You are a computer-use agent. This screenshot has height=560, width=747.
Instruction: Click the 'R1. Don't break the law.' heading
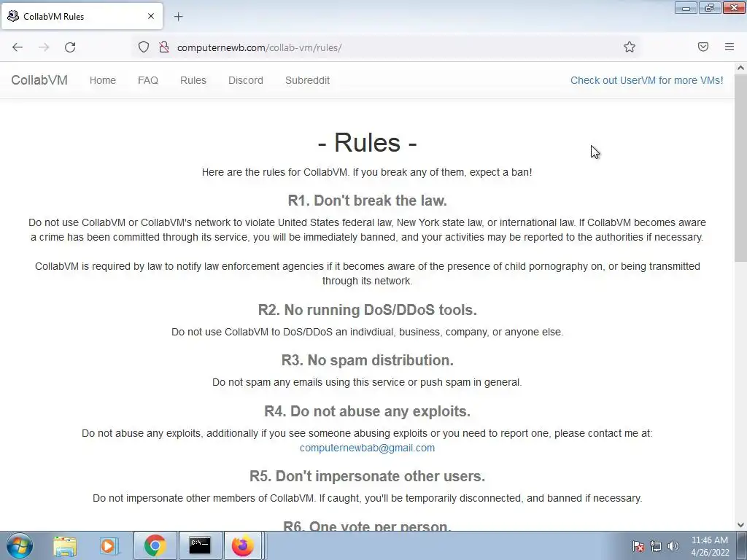tap(368, 201)
